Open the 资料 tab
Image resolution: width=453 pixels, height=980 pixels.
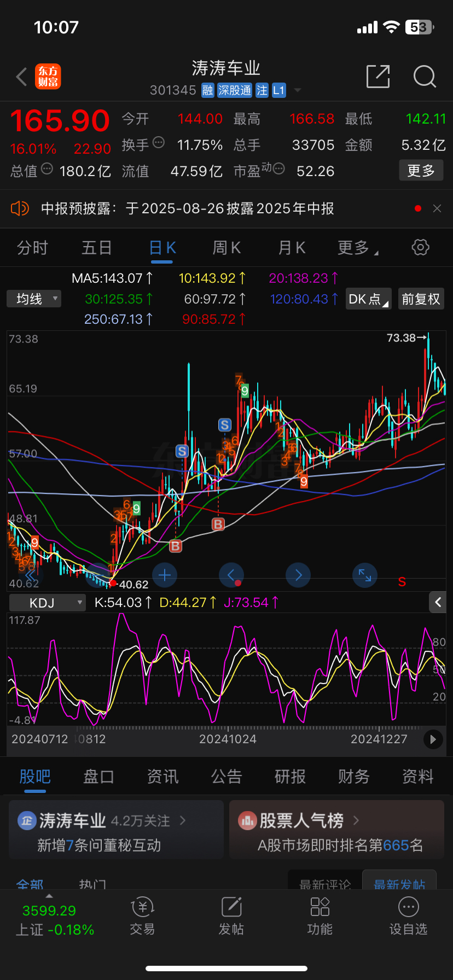point(418,777)
